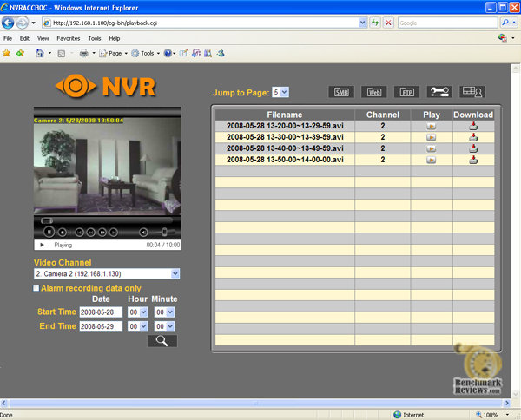This screenshot has width=521, height=420.
Task: Click the horizontal scrollbar at bottom
Action: click(x=255, y=403)
